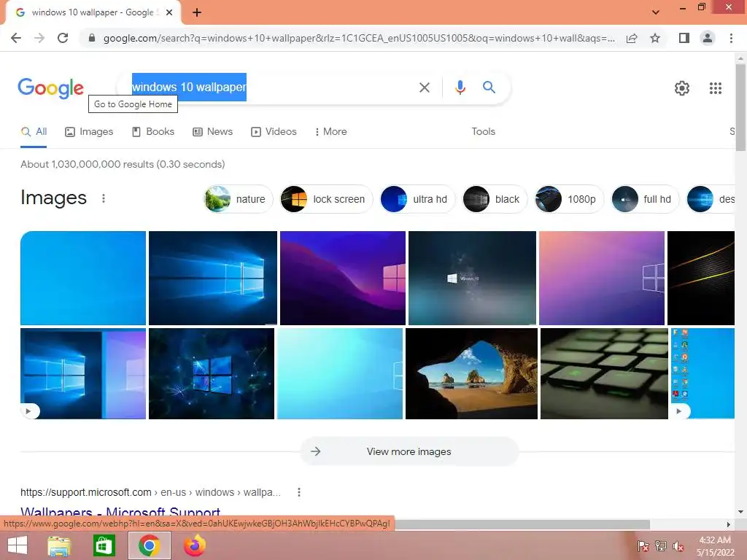Open the Chrome three-dot menu
The image size is (747, 560).
[x=731, y=38]
